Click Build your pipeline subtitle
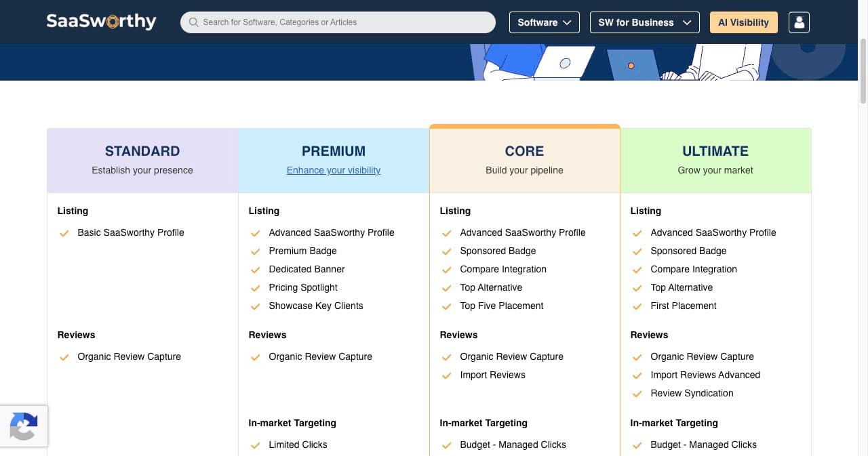Image resolution: width=868 pixels, height=456 pixels. click(x=524, y=170)
